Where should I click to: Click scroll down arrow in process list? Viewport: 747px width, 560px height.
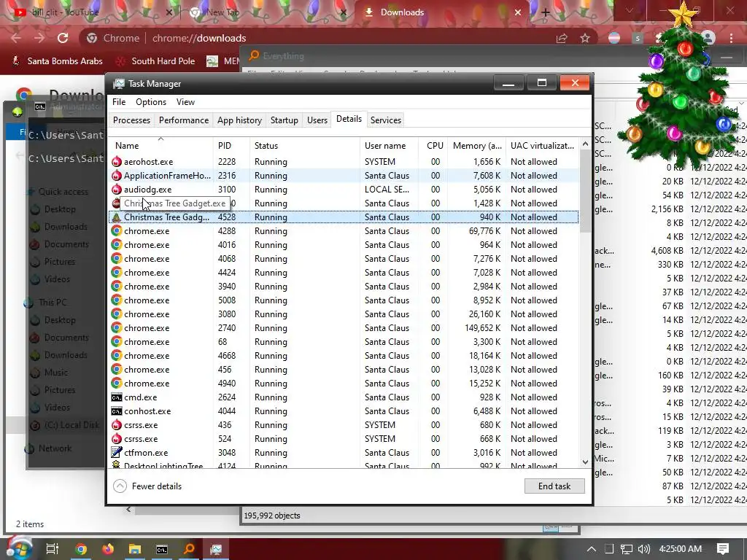[x=586, y=462]
